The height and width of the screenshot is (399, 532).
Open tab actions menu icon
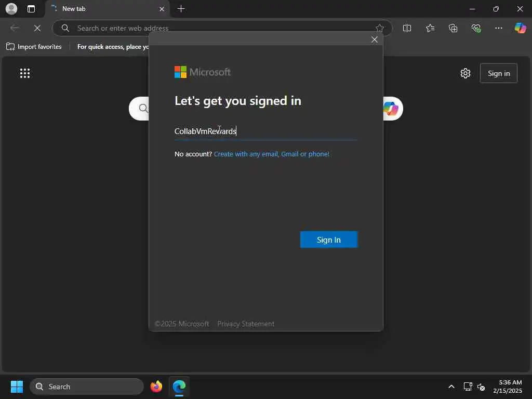pos(31,9)
